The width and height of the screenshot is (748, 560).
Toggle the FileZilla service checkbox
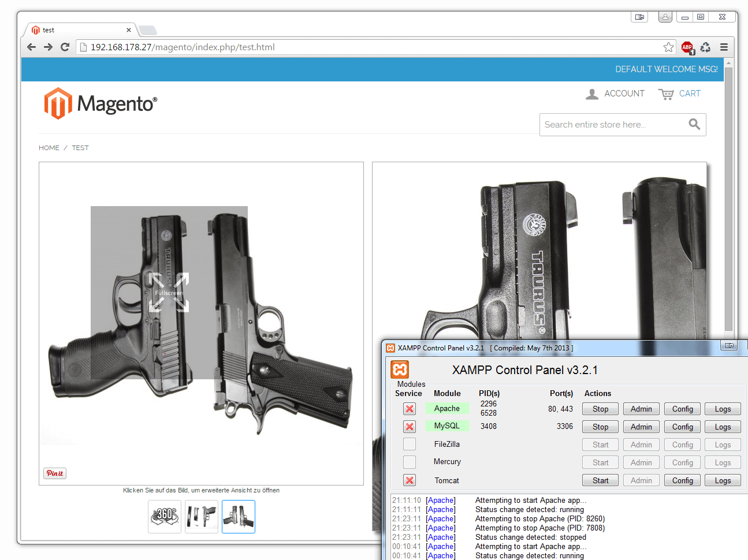click(x=410, y=444)
